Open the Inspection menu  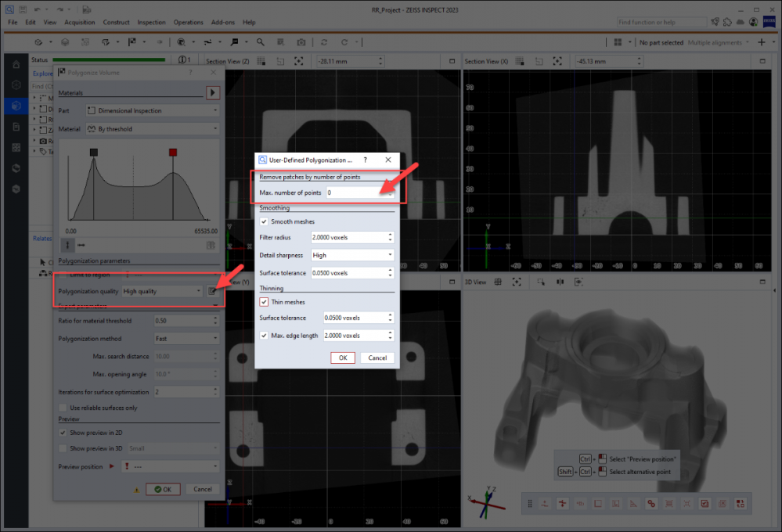click(152, 22)
